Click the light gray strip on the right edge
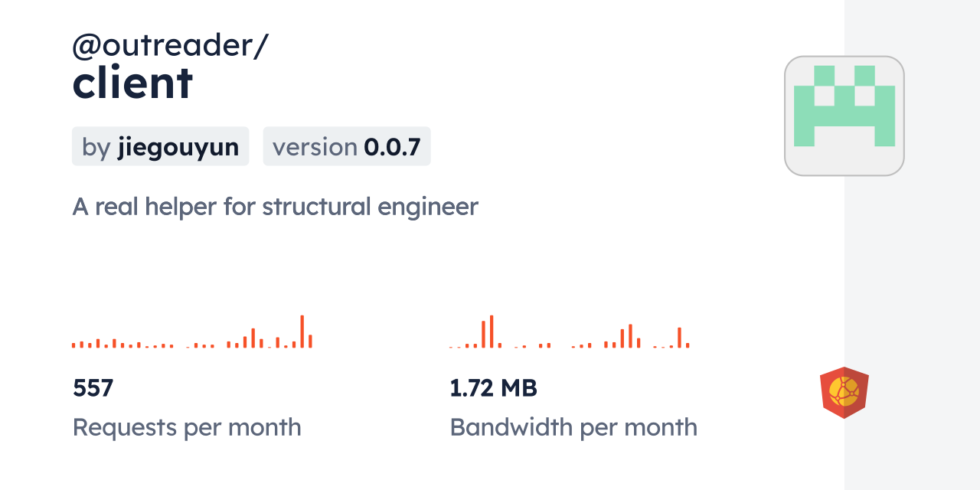 tap(911, 245)
